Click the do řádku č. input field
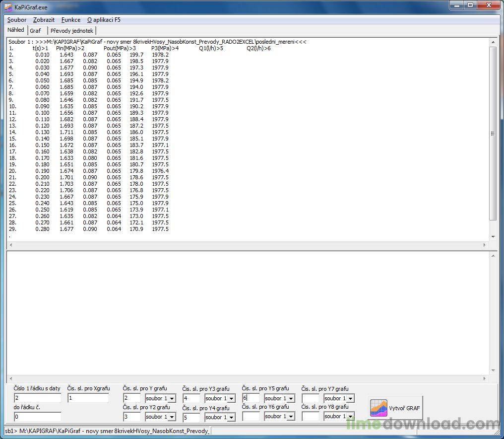 [x=38, y=417]
